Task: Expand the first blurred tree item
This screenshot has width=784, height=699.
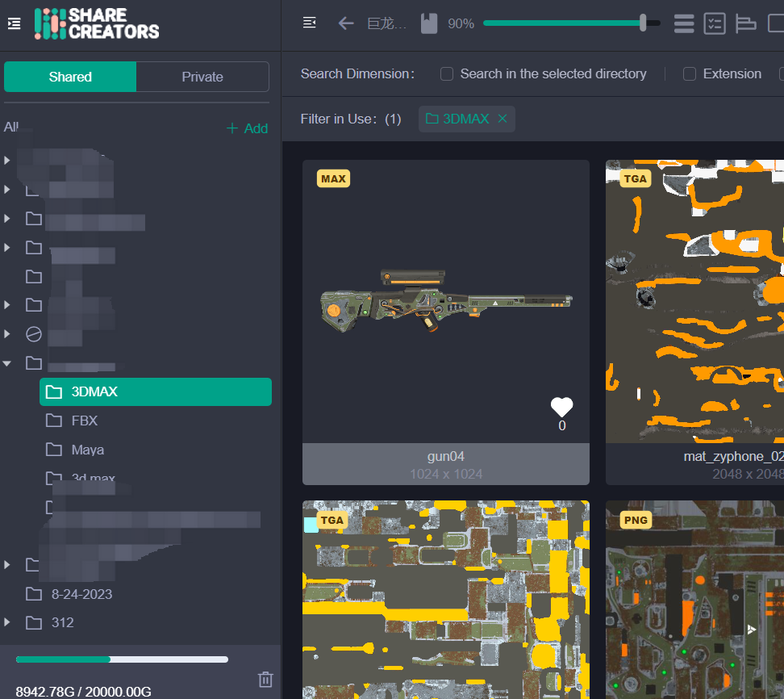Action: 7,160
